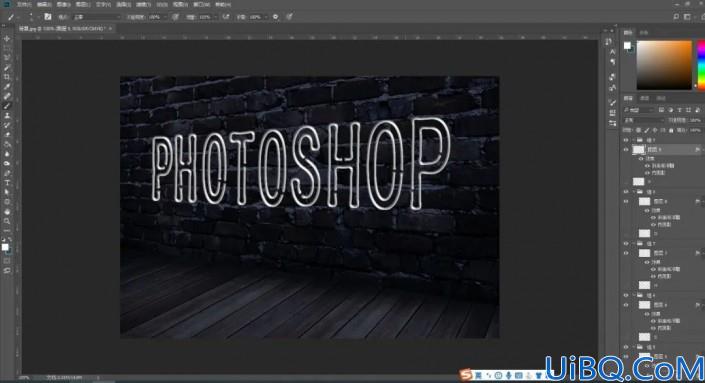Select the Eyedropper tool

click(7, 86)
